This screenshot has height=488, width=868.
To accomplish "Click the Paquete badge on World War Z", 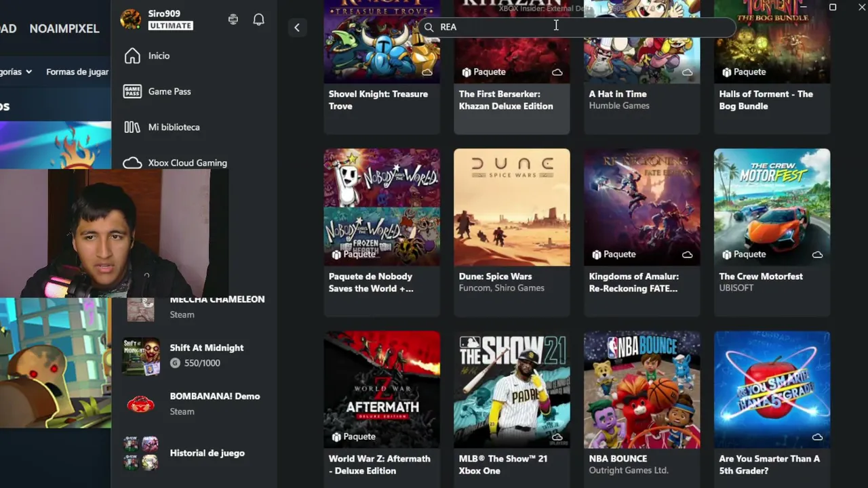I will point(353,436).
